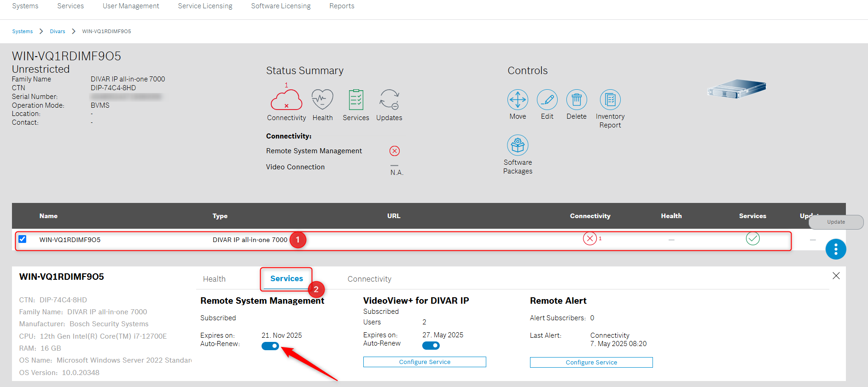The width and height of the screenshot is (868, 387).
Task: Switch to the Health tab in details panel
Action: pos(214,279)
